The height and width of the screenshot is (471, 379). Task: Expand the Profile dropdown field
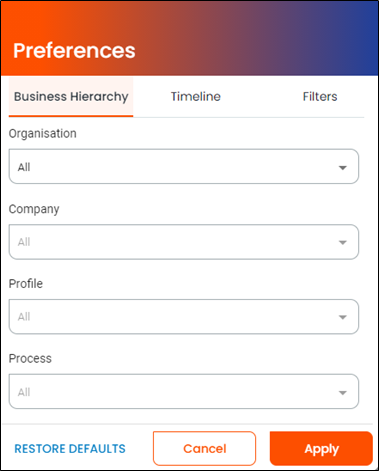coord(184,317)
